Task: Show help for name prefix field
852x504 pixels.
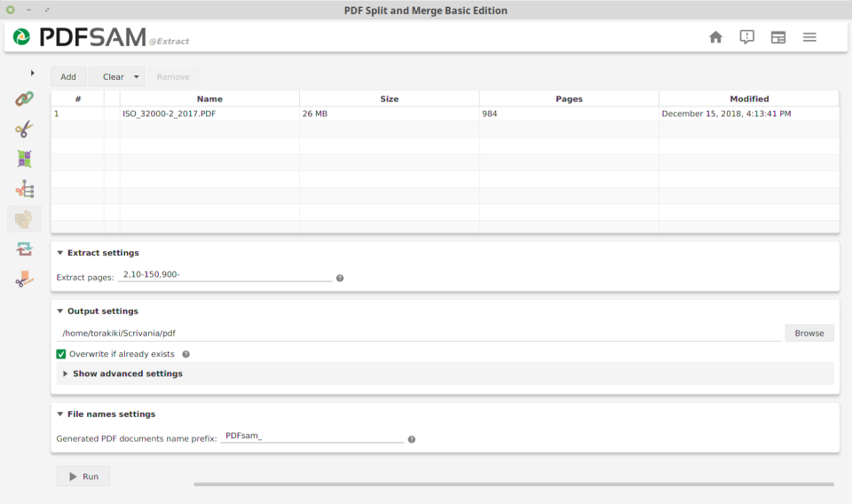Action: pos(411,439)
